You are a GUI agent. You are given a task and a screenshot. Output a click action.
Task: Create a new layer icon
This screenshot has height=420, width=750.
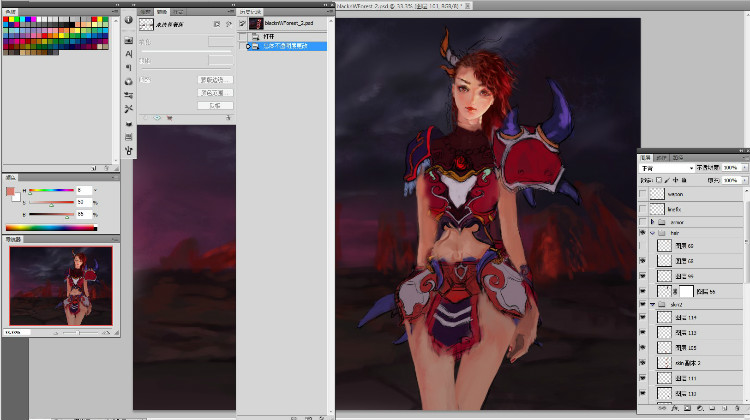725,408
